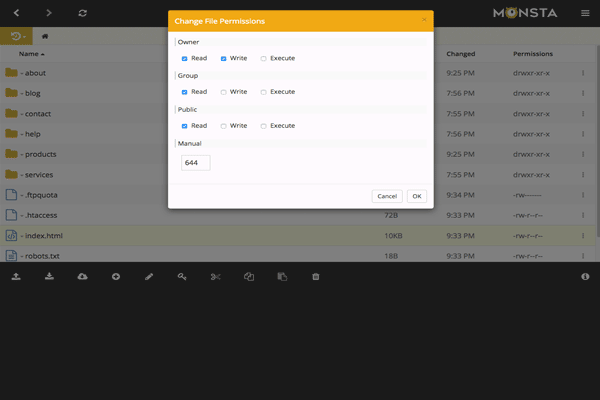The height and width of the screenshot is (400, 600).
Task: Open the options menu for about folder
Action: point(583,73)
